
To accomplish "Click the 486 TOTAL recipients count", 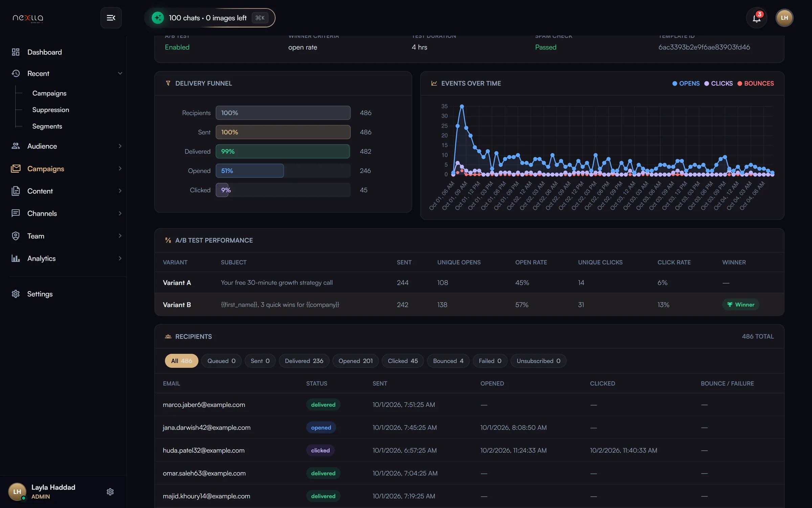I will [758, 336].
